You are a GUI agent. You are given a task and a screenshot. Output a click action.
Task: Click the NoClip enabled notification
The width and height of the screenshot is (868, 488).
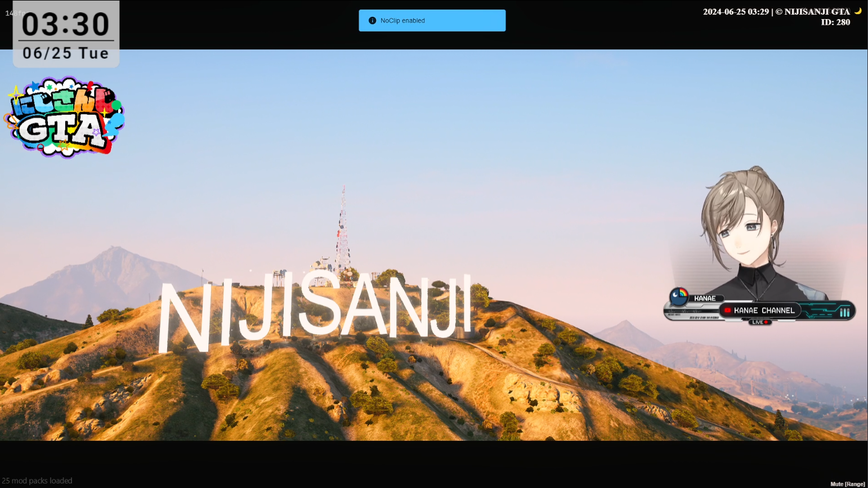[432, 20]
